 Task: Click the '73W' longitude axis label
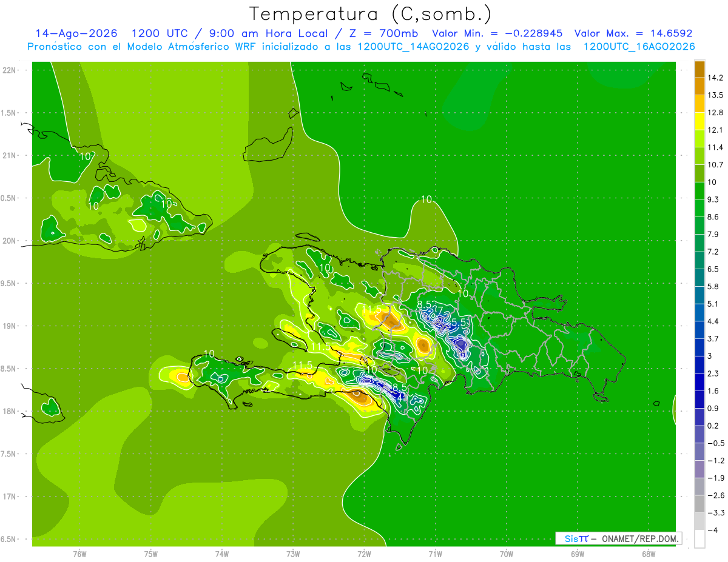point(293,554)
